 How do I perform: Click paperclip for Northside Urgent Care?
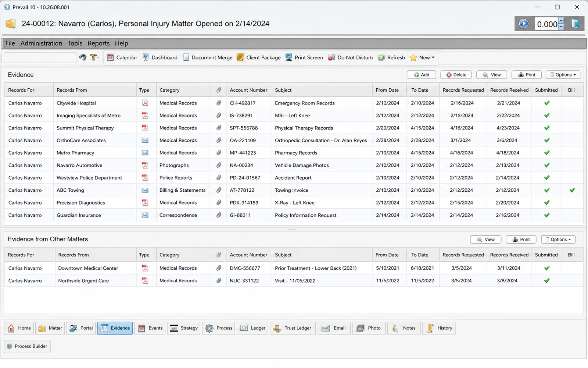click(x=219, y=281)
